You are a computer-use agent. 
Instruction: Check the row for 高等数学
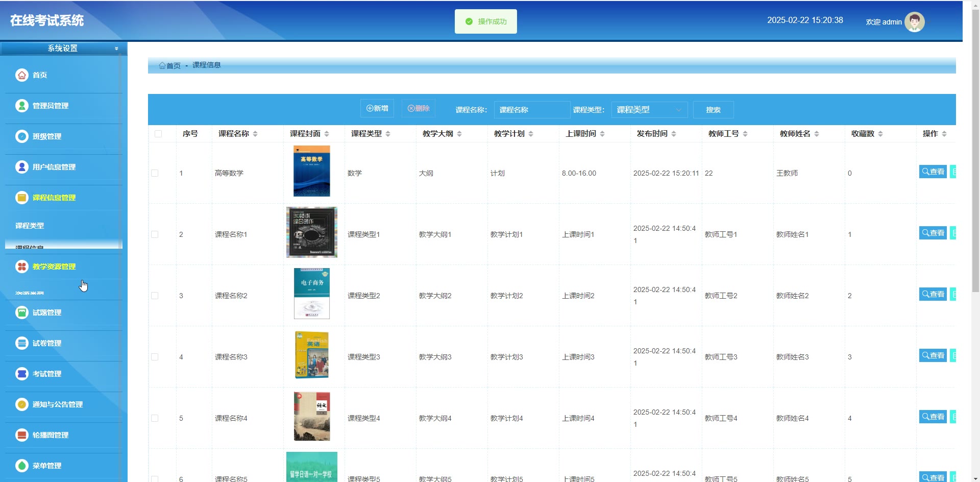click(155, 173)
